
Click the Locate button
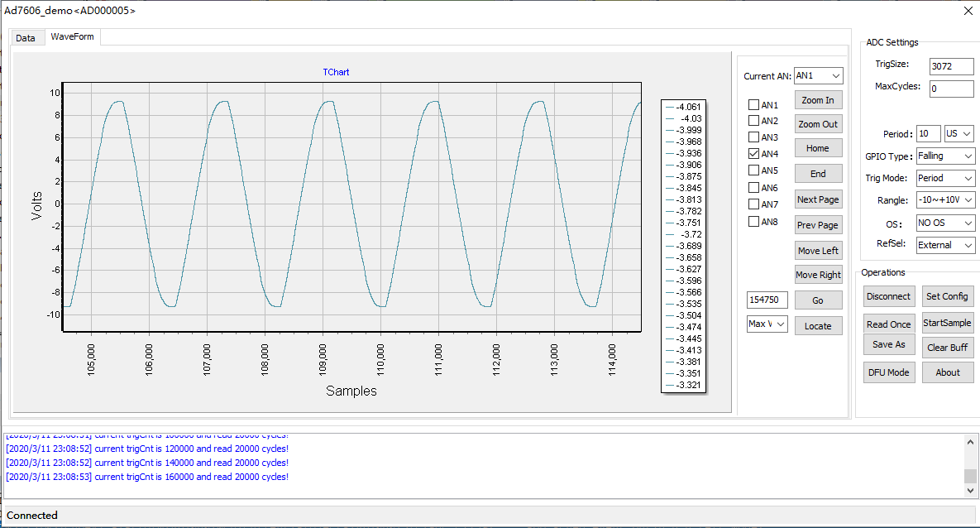click(818, 326)
